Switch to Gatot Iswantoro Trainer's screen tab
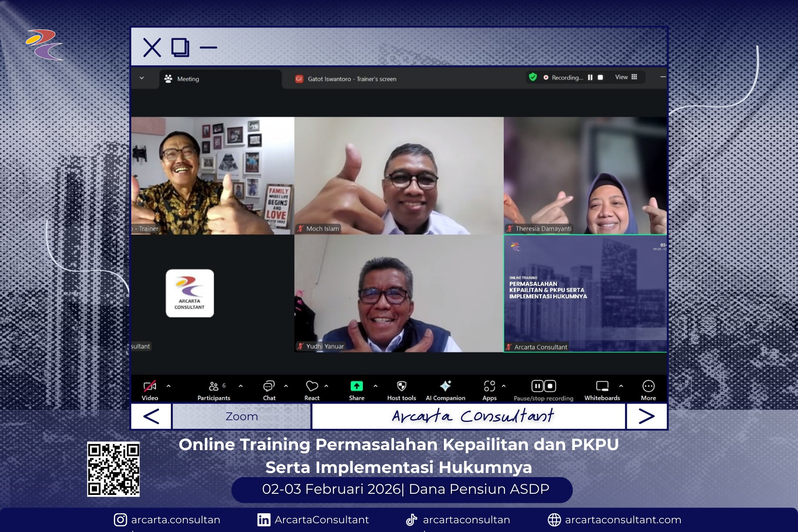 351,79
